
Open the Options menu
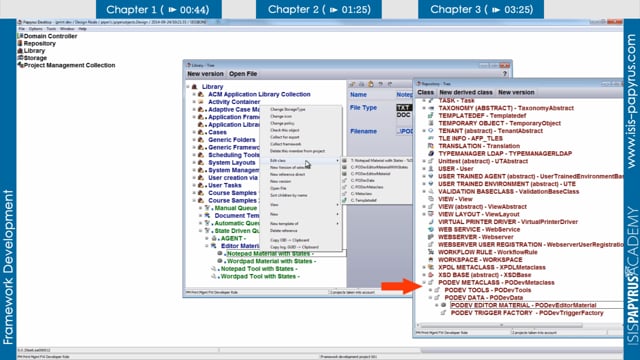click(36, 29)
